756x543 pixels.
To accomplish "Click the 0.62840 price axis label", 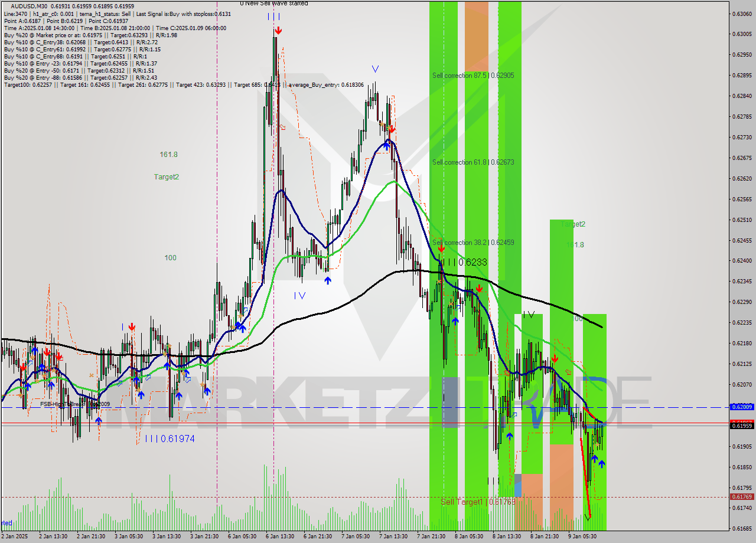I will (742, 96).
